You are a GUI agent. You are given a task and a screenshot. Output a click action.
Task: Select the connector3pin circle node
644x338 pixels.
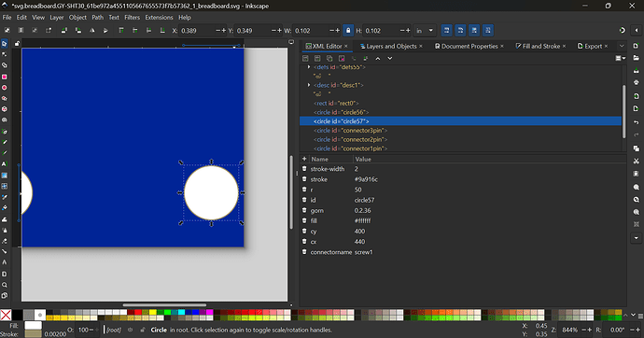point(350,130)
